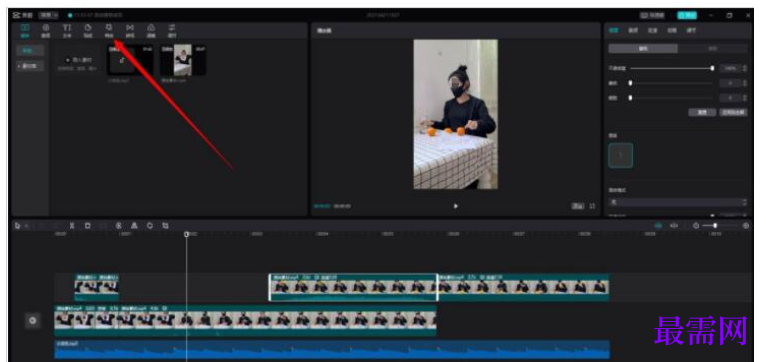Open the menu dropdown next to app logo

(48, 16)
